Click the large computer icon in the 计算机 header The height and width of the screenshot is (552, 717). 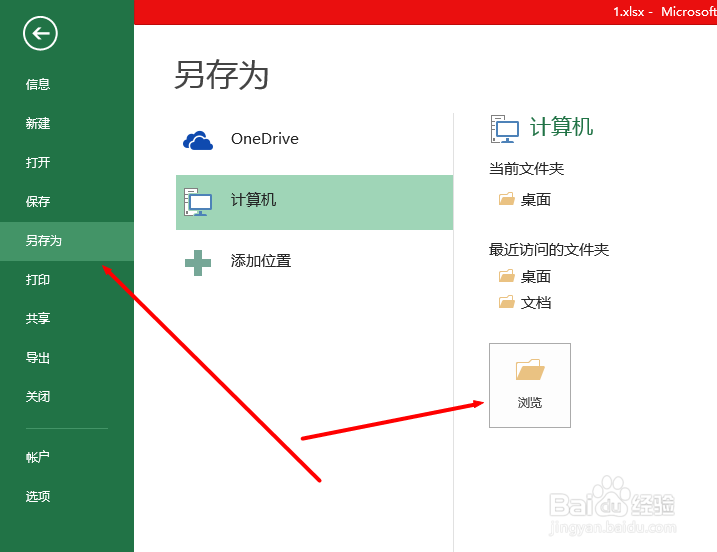click(504, 129)
